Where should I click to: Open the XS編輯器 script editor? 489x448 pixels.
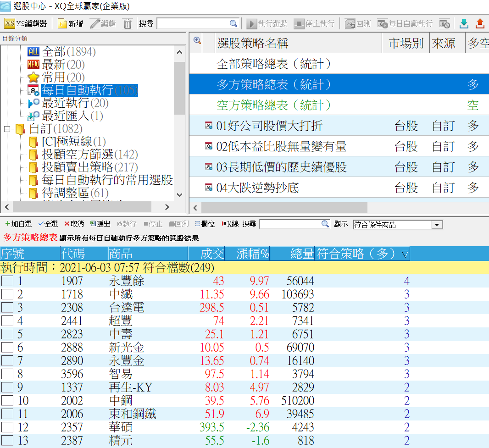26,23
